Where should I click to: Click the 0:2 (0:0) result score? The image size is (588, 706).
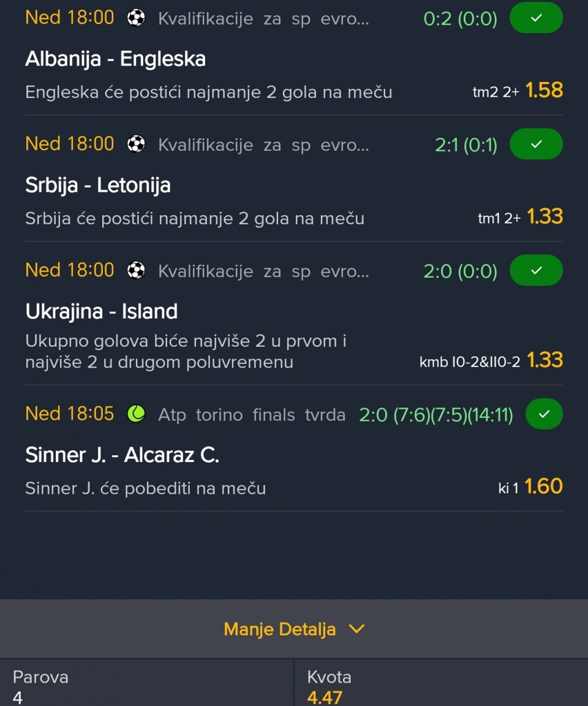460,18
